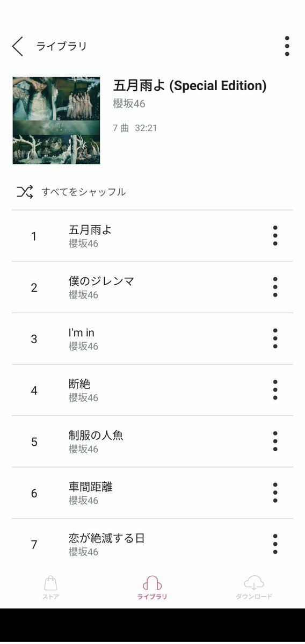Select the 櫻坂46 artist name under album title
305x644 pixels.
[129, 104]
